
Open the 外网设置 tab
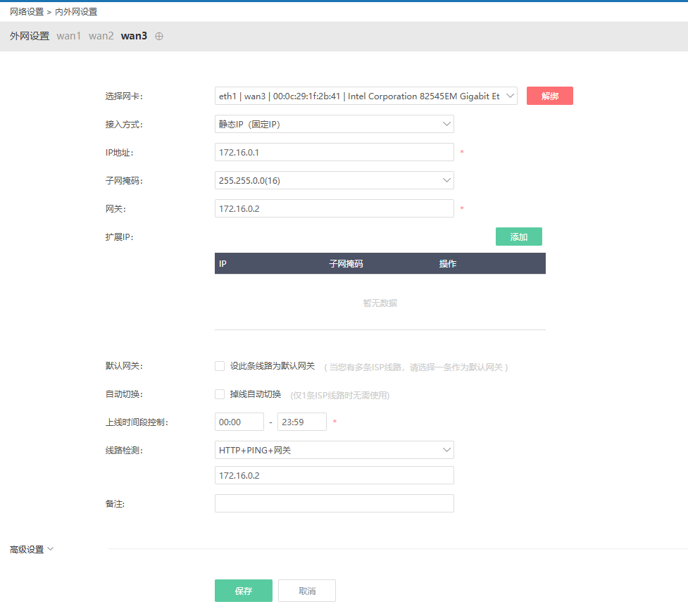30,36
